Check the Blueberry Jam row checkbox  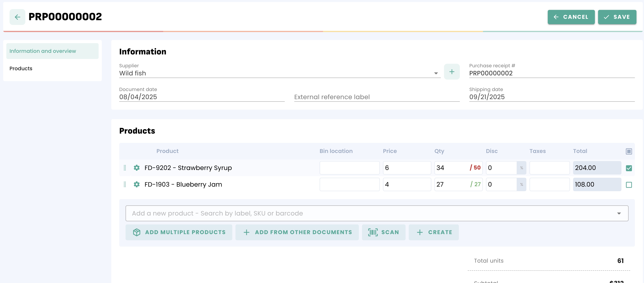tap(629, 185)
